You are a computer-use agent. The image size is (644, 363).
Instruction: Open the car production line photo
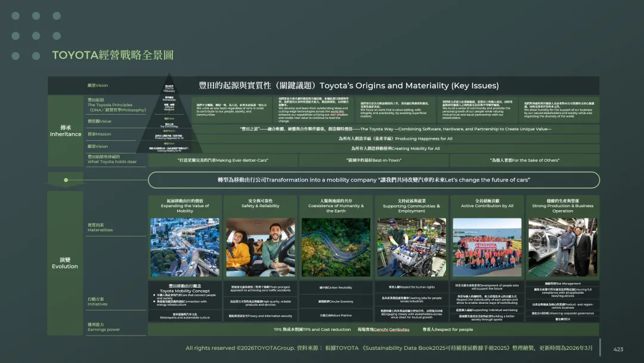point(563,247)
